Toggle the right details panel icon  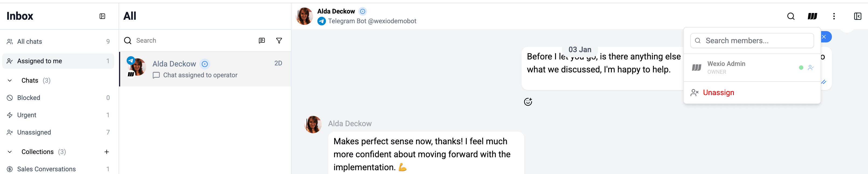[857, 16]
